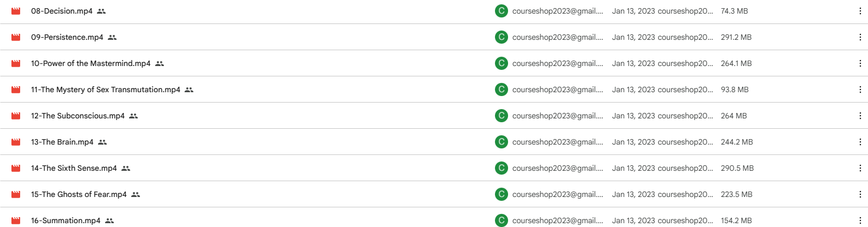Click owner avatar on the 16-Summation.mp4 row
Image resolution: width=868 pixels, height=227 pixels.
click(501, 220)
